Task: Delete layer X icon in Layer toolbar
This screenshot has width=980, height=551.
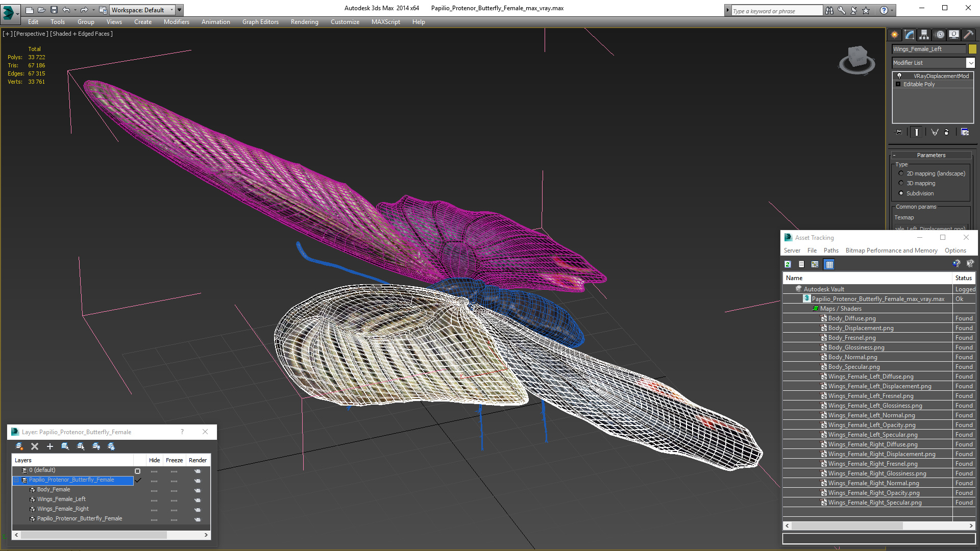Action: click(35, 446)
